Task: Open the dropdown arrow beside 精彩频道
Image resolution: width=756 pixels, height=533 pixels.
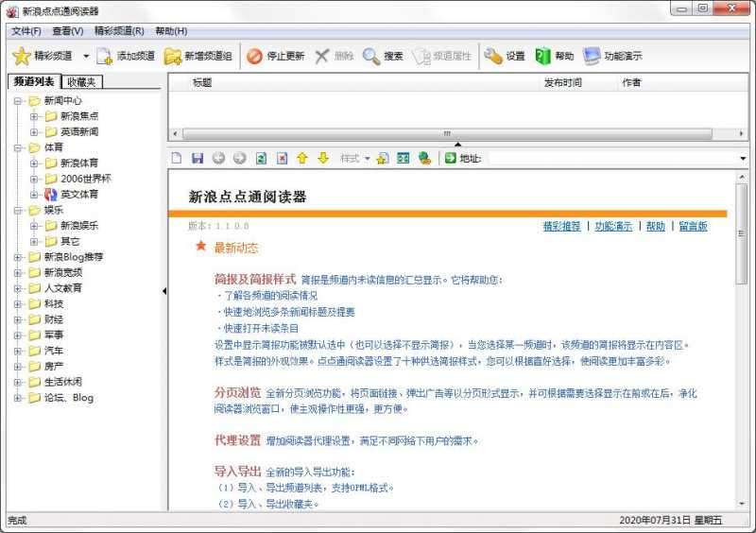Action: coord(86,56)
